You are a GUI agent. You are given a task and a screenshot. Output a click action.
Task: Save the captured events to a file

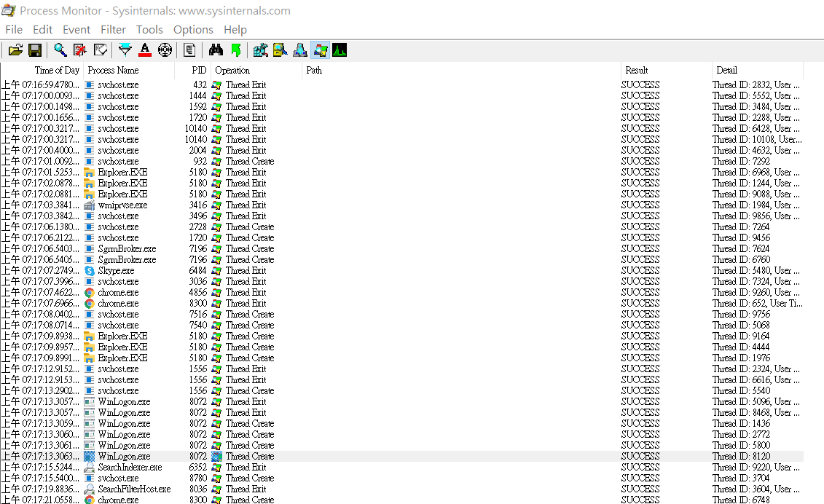point(35,50)
